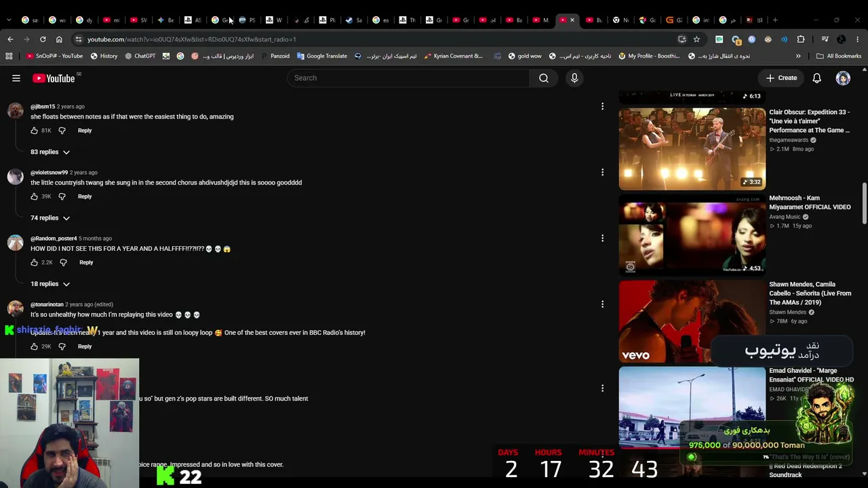Viewport: 868px width, 488px height.
Task: Open YouTube notifications bell
Action: tap(816, 78)
